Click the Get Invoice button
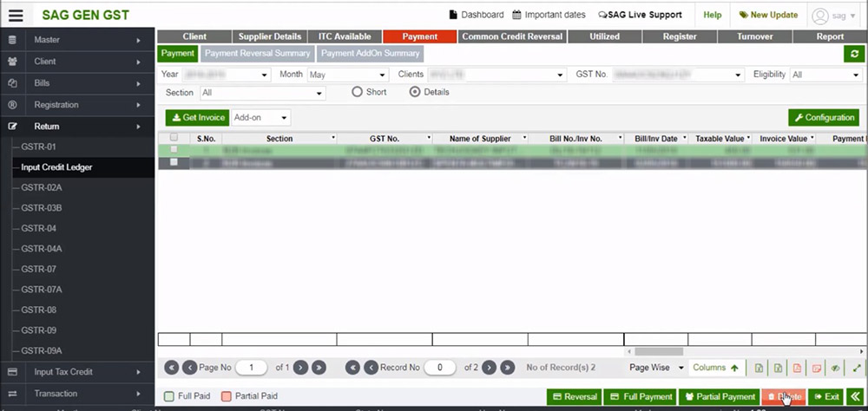868x411 pixels. click(197, 117)
